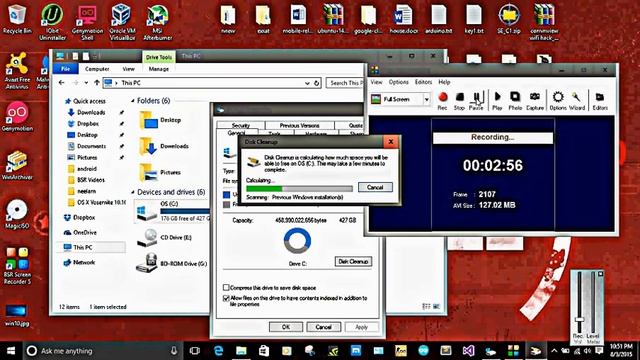Open Editors icon in recorder toolbar

600,100
